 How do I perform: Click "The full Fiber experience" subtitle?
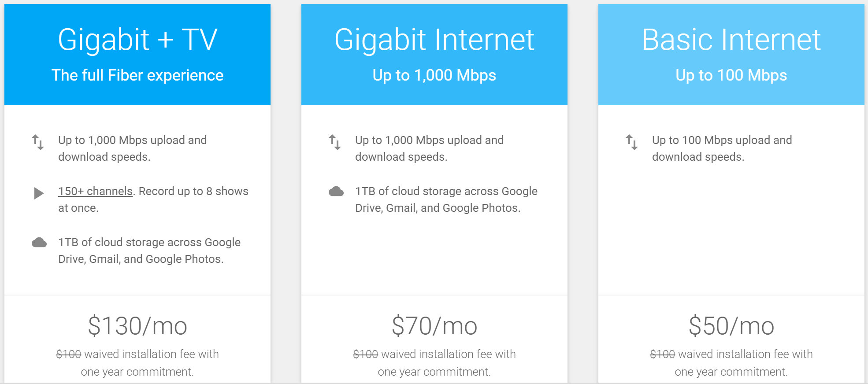pos(137,75)
